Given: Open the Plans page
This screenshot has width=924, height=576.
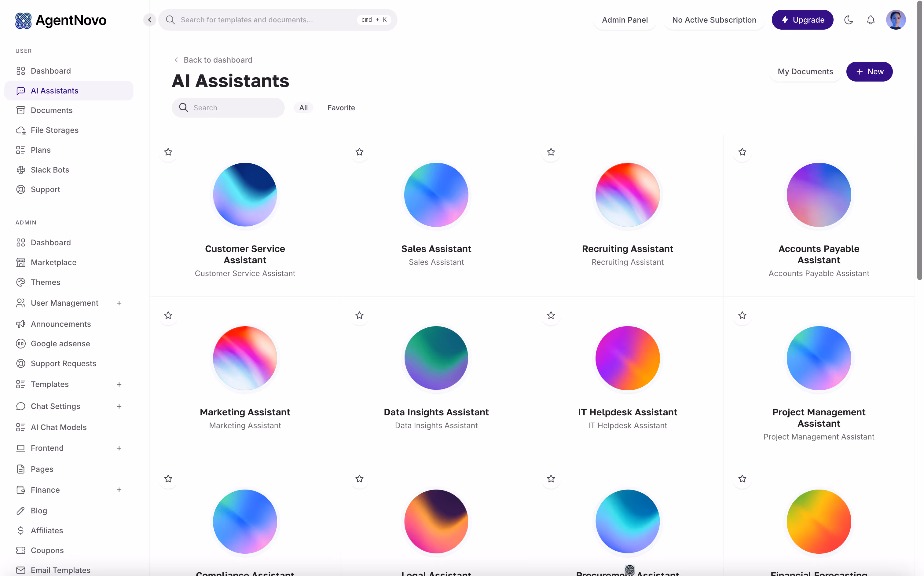Looking at the screenshot, I should click(x=69, y=150).
